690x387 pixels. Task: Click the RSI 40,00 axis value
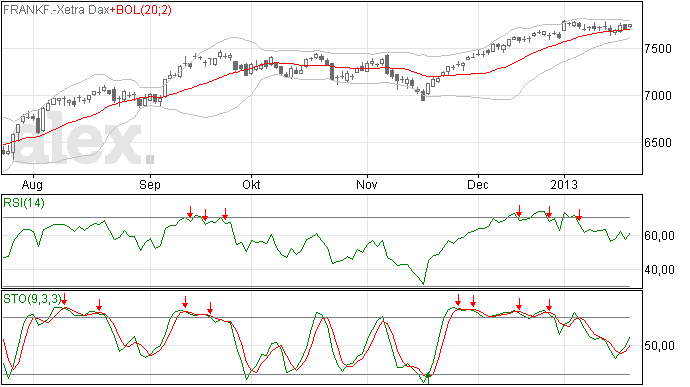[659, 269]
